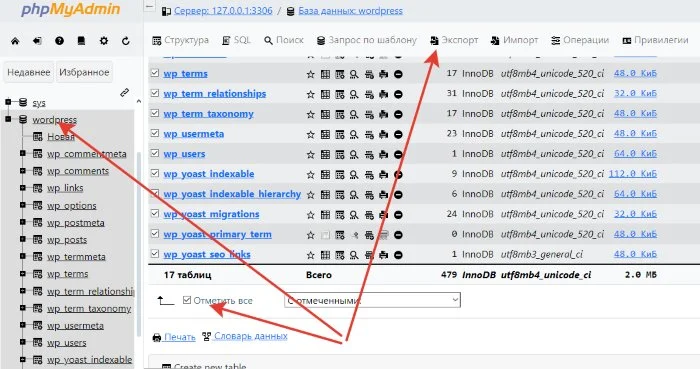Open the С отмеченными dropdown
This screenshot has height=369, width=700.
tap(372, 300)
